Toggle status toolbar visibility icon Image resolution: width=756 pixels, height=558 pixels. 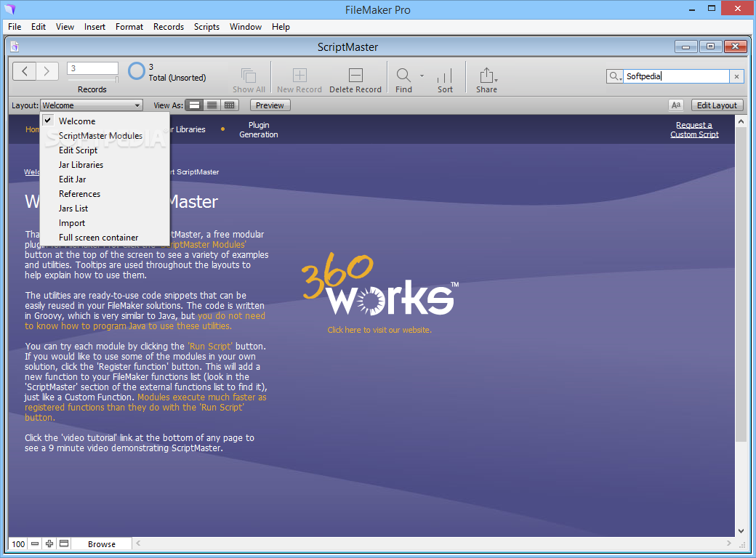point(64,543)
